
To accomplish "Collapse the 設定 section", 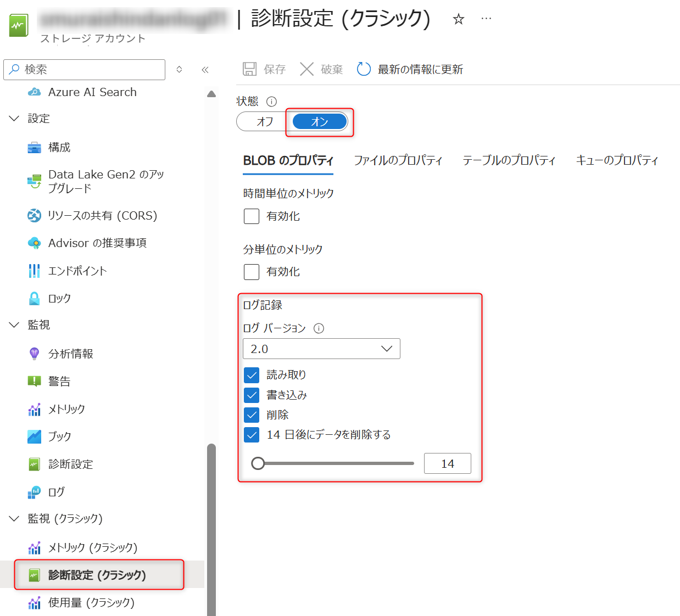I will tap(14, 118).
